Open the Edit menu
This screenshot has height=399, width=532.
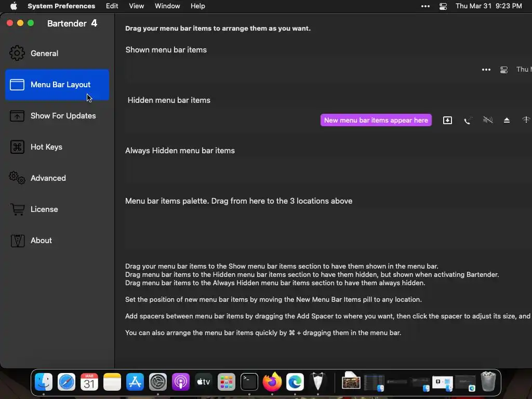(x=112, y=6)
